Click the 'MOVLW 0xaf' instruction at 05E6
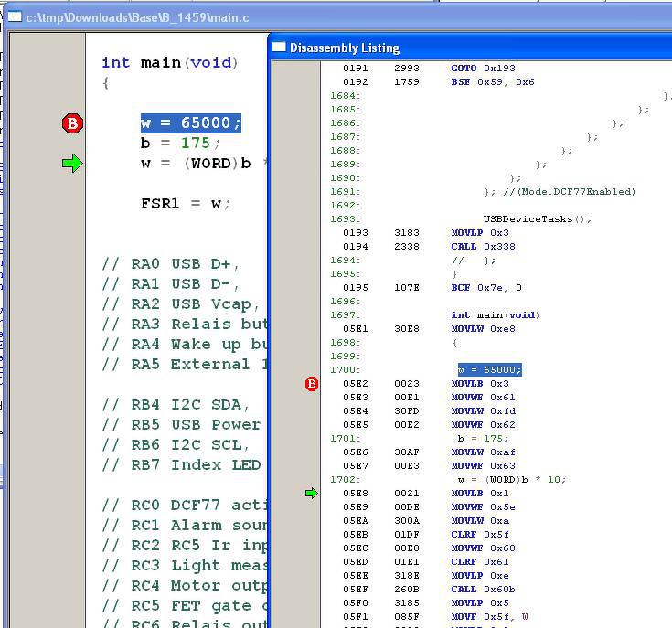This screenshot has height=628, width=672. tap(483, 452)
